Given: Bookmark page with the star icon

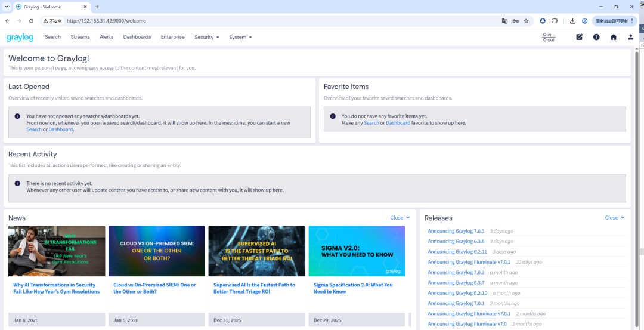Looking at the screenshot, I should (x=526, y=21).
